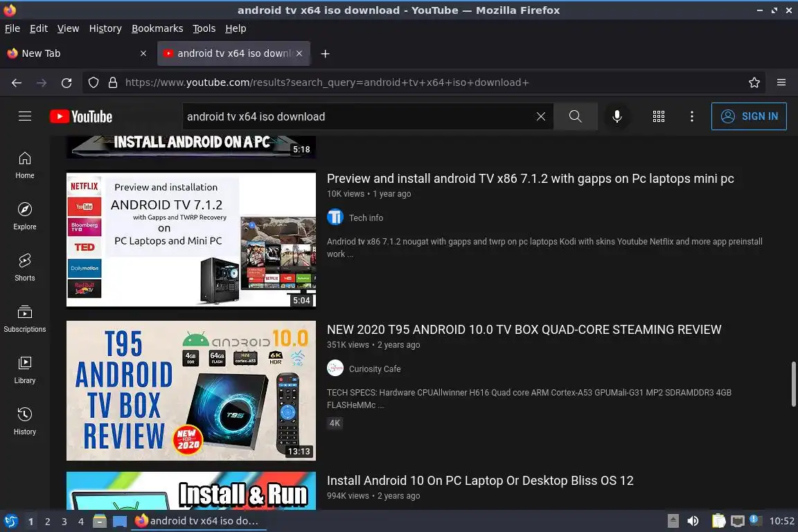Open the volume control in tray
The width and height of the screenshot is (798, 532).
point(693,521)
